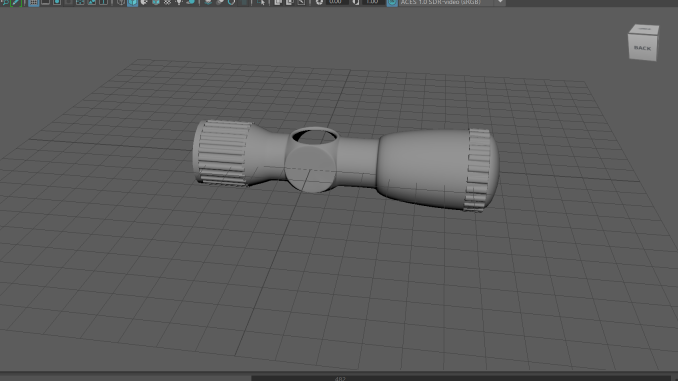Toggle the viewport grid display
The height and width of the screenshot is (381, 678).
[33, 2]
